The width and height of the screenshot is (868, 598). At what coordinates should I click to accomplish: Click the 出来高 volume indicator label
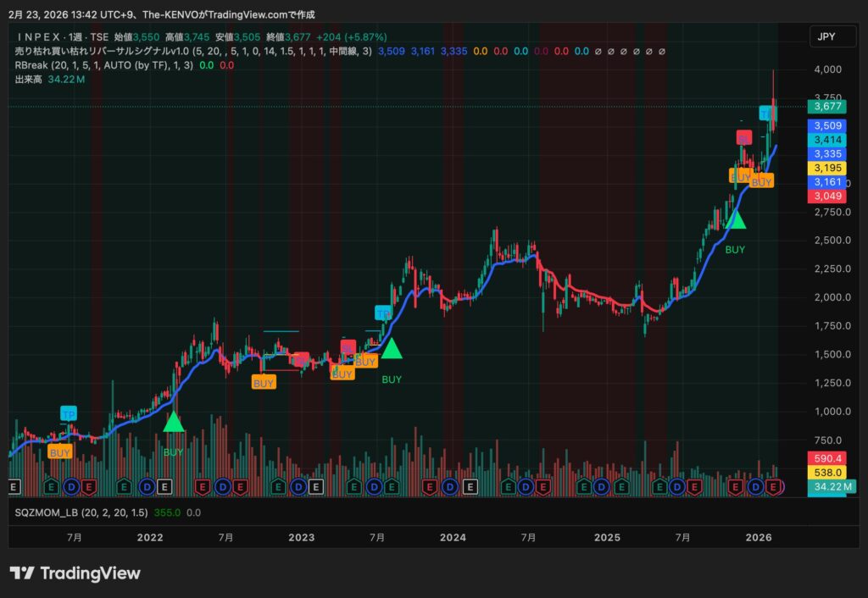(30, 79)
